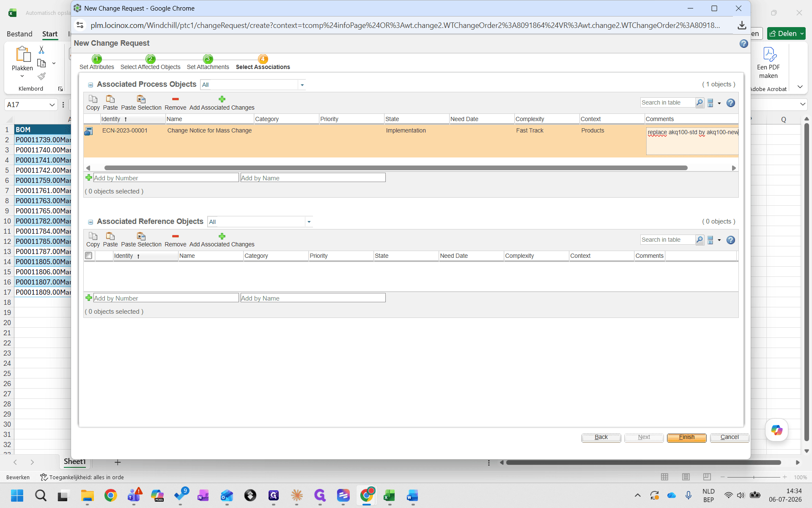Click Copy icon in Associated Process Objects toolbar
Image resolution: width=812 pixels, height=508 pixels.
click(x=93, y=99)
